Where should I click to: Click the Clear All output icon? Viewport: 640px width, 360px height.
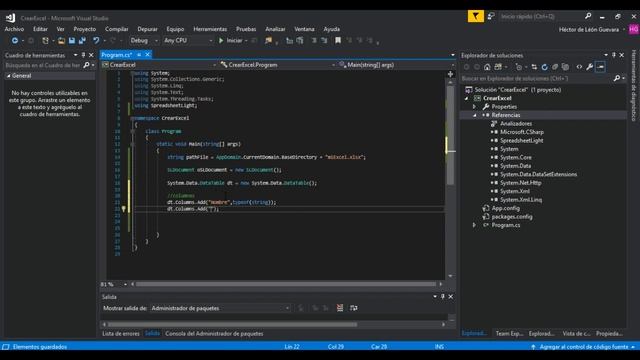coord(340,308)
